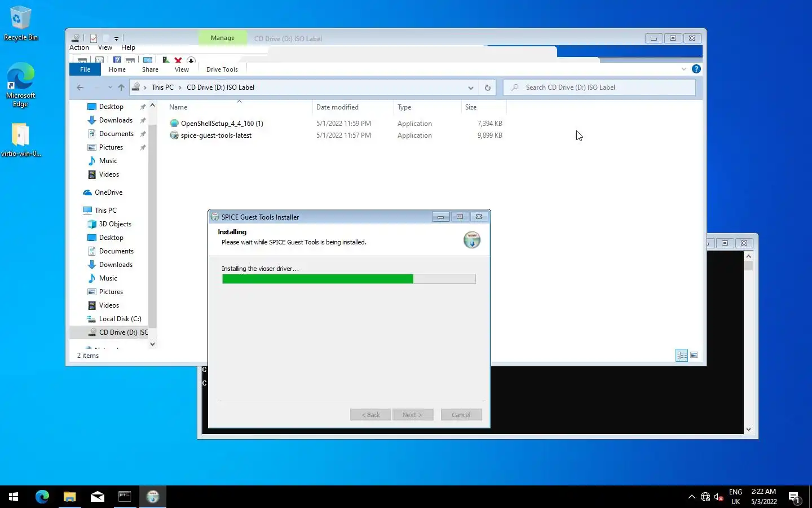Click the console window scroll-down arrow
Image resolution: width=812 pixels, height=508 pixels.
[x=748, y=430]
